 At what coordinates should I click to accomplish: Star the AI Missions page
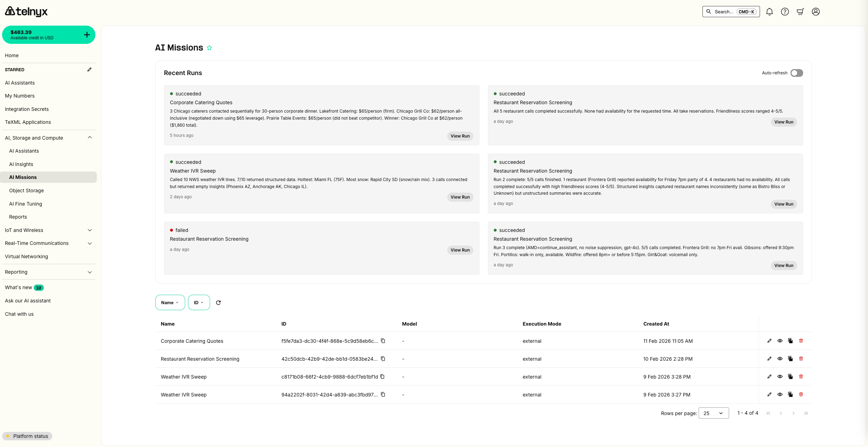click(x=209, y=48)
